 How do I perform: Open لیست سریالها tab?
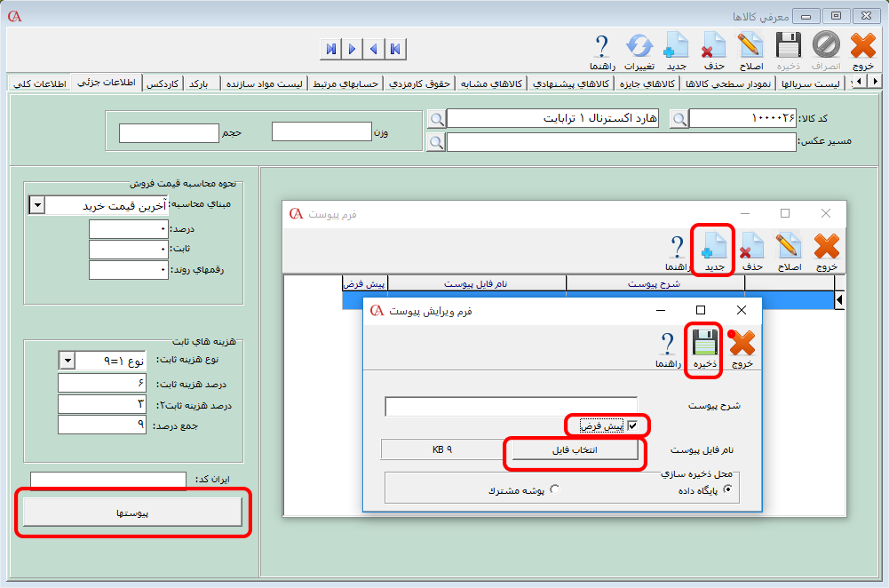pos(811,83)
